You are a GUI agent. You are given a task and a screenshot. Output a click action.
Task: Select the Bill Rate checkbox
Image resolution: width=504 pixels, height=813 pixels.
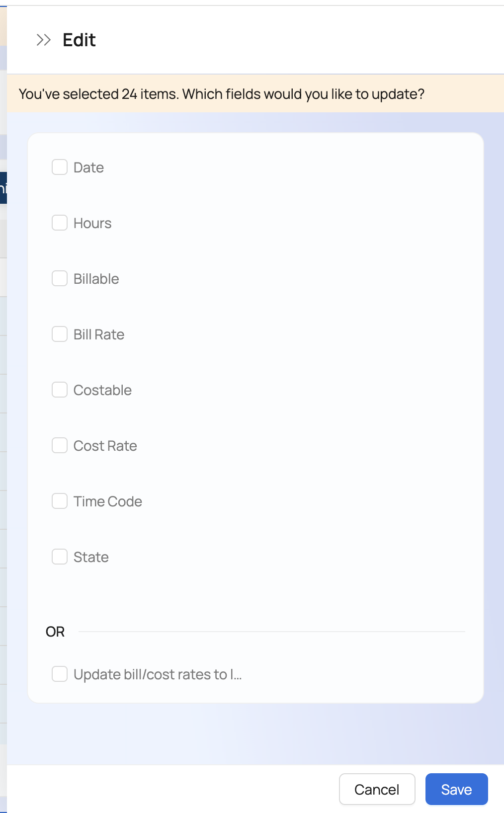pyautogui.click(x=60, y=334)
